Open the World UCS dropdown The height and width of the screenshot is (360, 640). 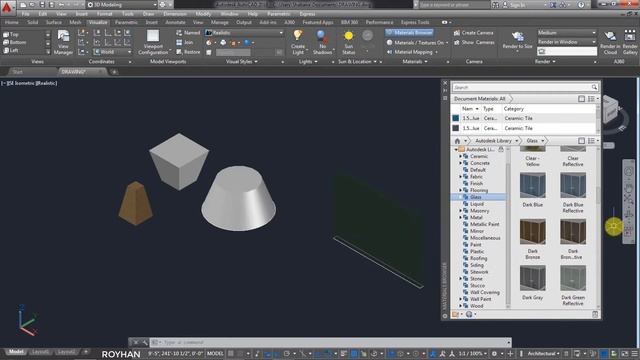(112, 52)
